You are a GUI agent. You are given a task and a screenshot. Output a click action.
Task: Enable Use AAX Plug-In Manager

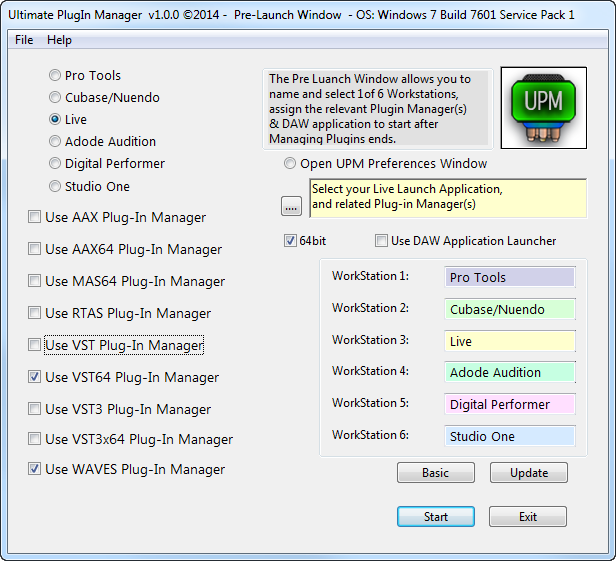[34, 217]
